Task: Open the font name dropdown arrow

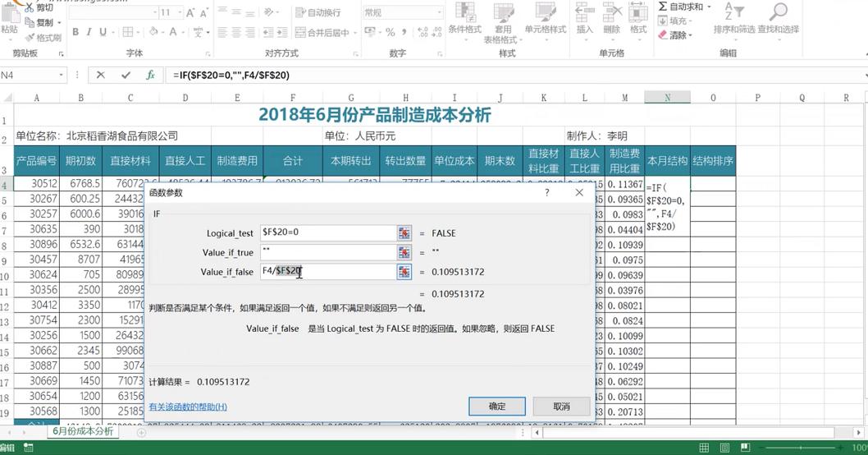Action: [x=155, y=12]
